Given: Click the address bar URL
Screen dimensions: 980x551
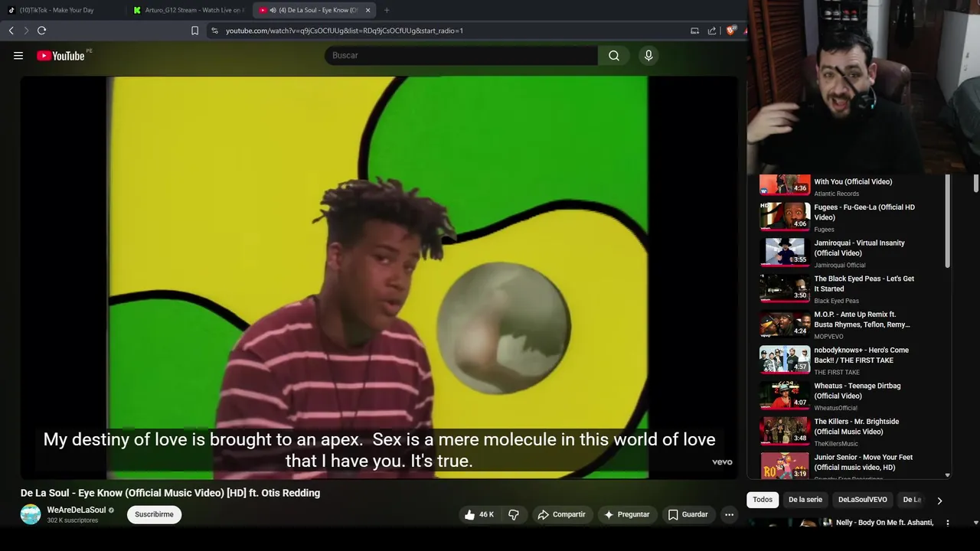Looking at the screenshot, I should 345,31.
